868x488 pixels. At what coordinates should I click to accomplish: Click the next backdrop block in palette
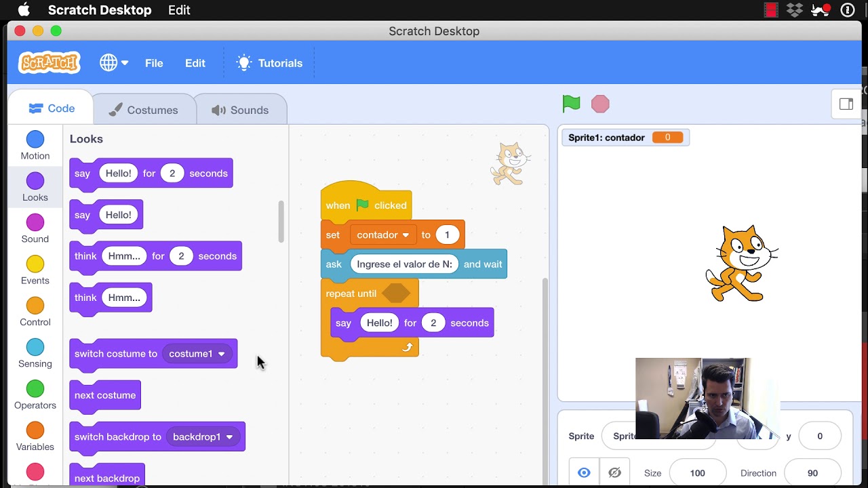click(x=107, y=476)
